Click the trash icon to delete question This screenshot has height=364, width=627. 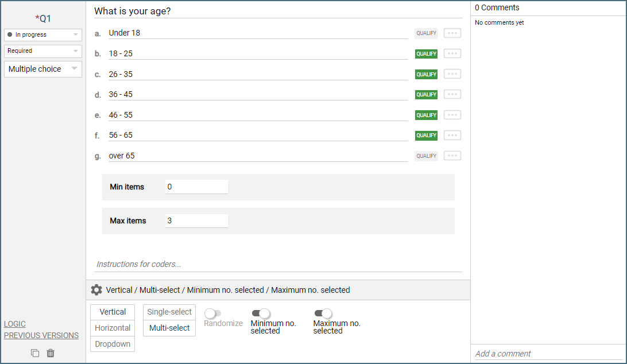click(x=51, y=353)
